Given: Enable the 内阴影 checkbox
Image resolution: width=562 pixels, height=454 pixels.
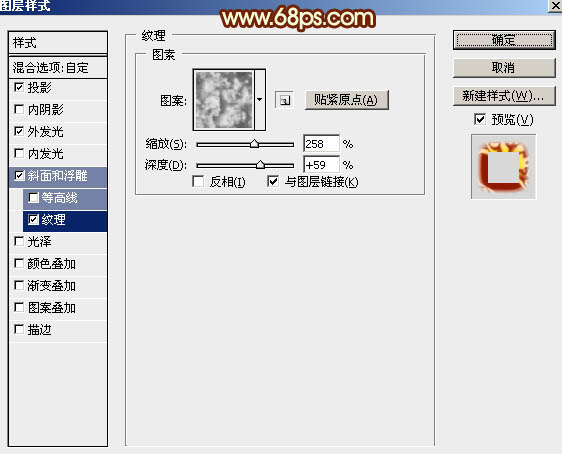Looking at the screenshot, I should click(19, 109).
